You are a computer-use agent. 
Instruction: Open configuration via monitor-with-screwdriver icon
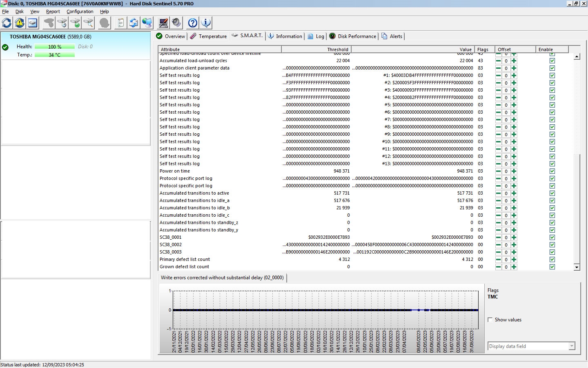[x=163, y=23]
